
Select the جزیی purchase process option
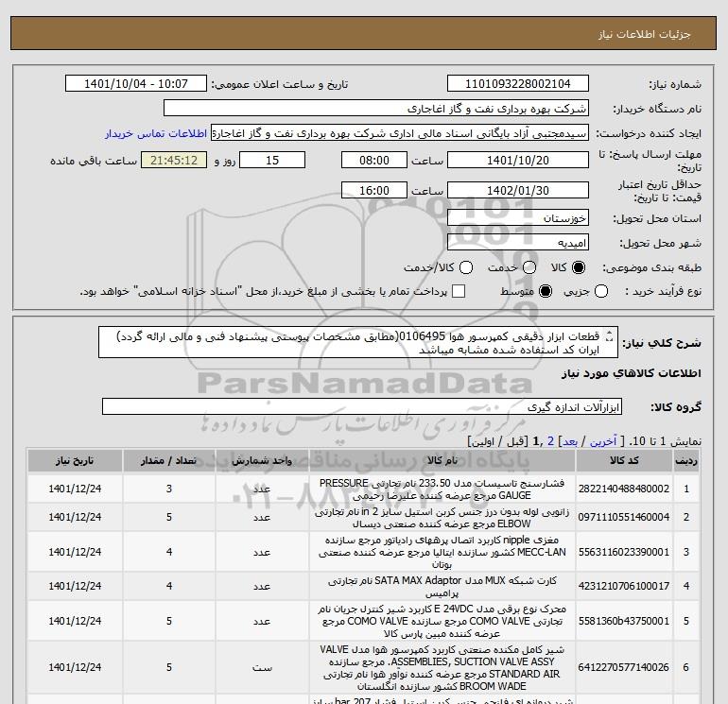click(601, 291)
